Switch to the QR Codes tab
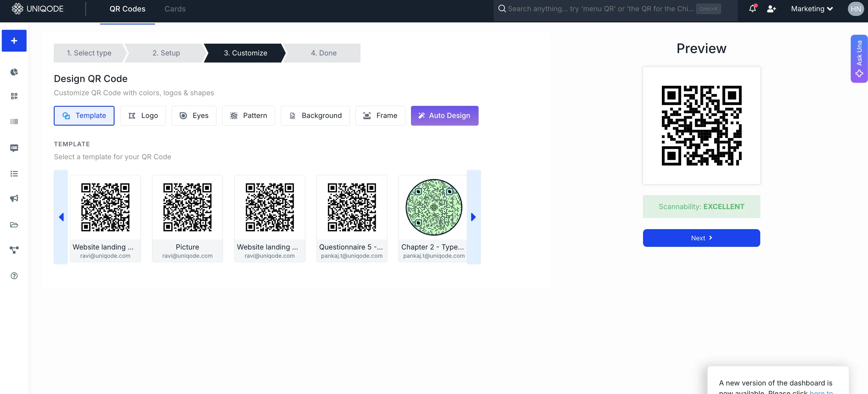This screenshot has width=868, height=394. click(x=127, y=9)
